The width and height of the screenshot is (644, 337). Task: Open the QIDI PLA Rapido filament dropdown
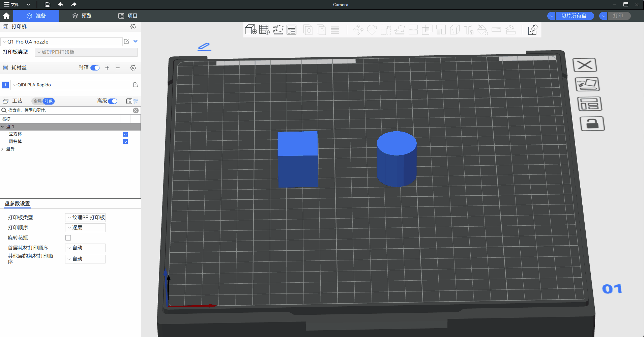point(71,85)
